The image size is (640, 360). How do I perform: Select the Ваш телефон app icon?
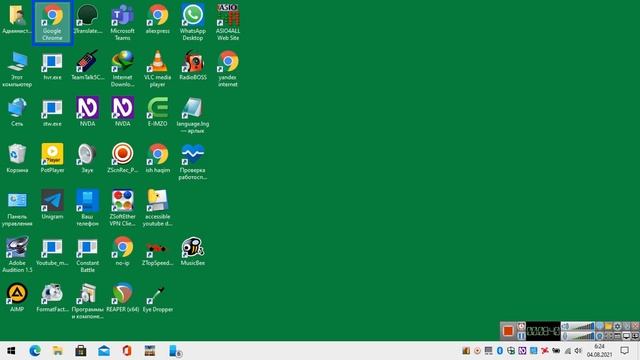(x=87, y=208)
